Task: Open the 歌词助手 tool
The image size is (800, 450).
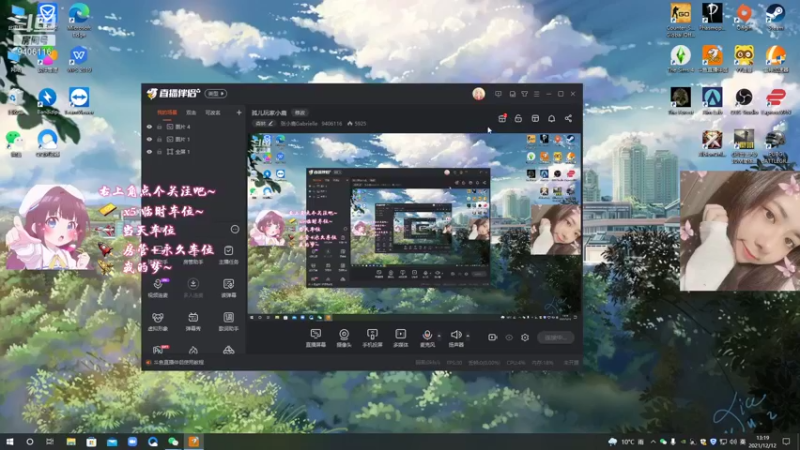Action: click(x=229, y=322)
